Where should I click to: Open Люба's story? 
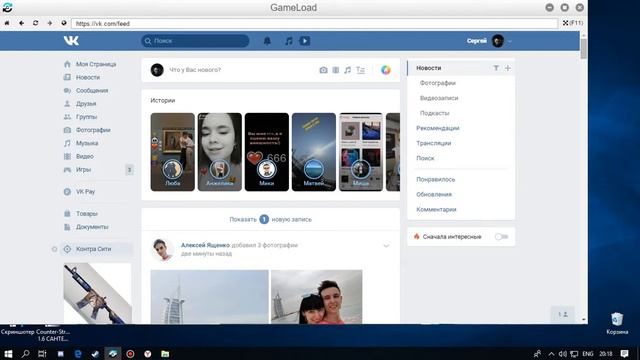[x=173, y=152]
